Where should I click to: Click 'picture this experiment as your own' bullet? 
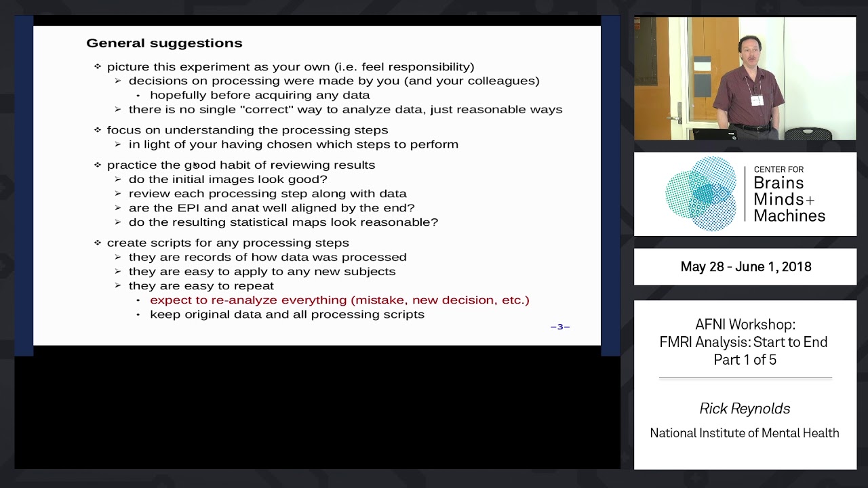point(290,66)
